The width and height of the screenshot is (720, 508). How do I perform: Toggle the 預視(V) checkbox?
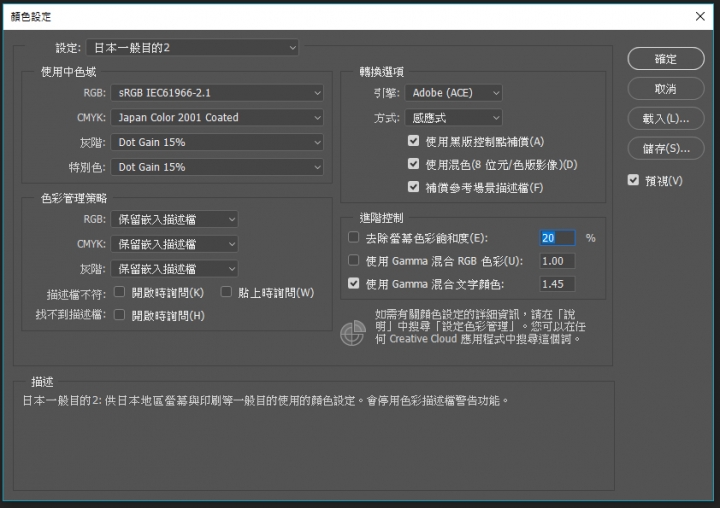(x=633, y=180)
